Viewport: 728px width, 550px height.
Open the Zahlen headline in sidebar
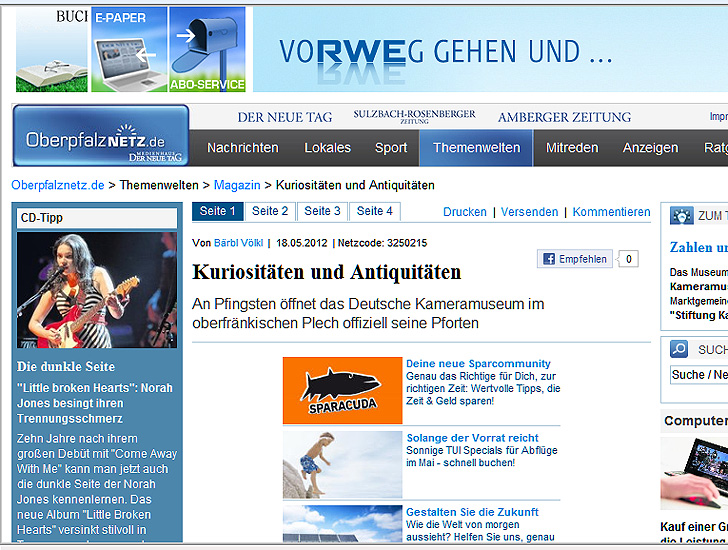click(699, 247)
